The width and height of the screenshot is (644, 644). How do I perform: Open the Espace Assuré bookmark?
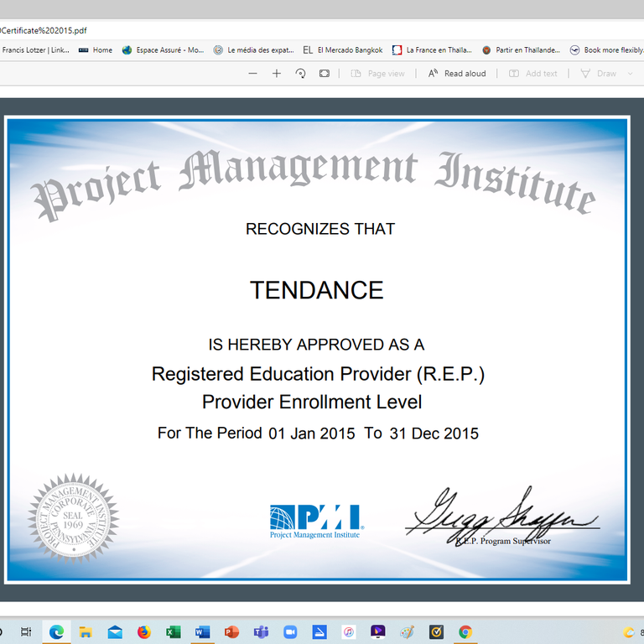click(163, 50)
